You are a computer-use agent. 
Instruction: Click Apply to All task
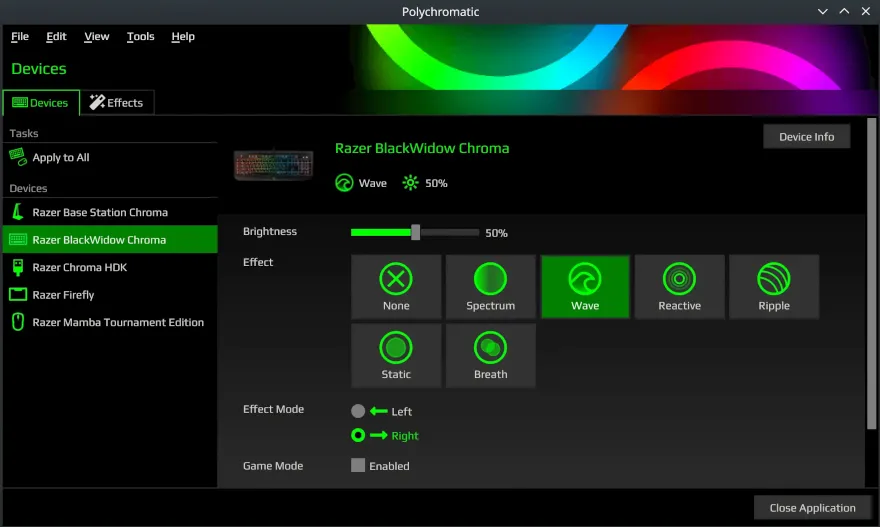click(110, 157)
